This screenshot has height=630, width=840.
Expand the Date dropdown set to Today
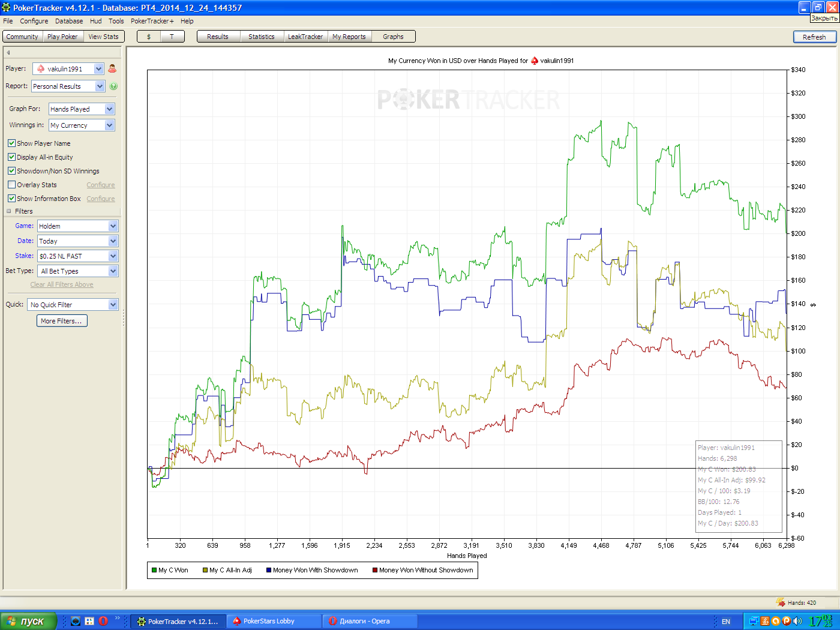tap(78, 241)
